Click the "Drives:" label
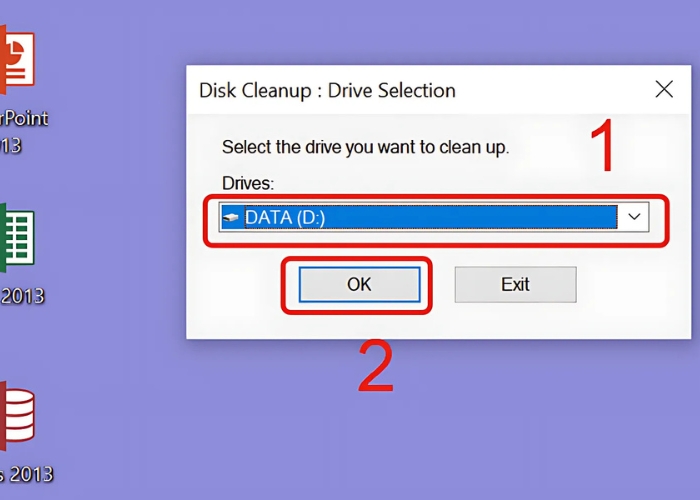This screenshot has width=700, height=500. click(x=247, y=184)
